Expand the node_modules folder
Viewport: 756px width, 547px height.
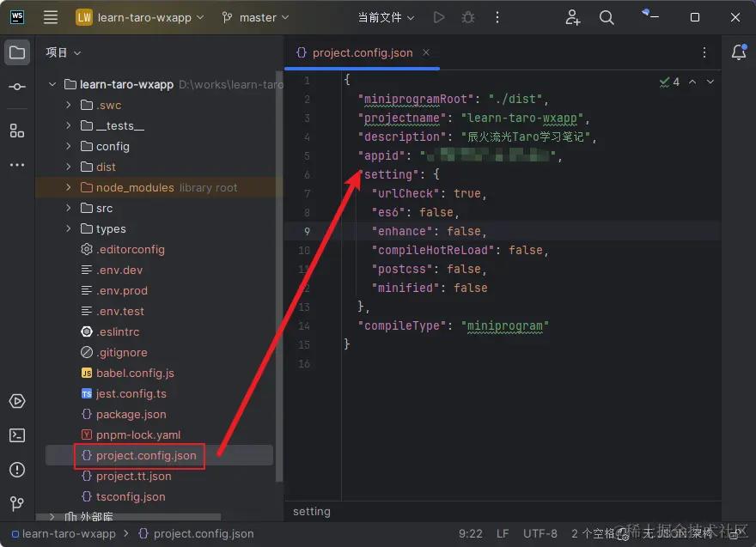[69, 187]
